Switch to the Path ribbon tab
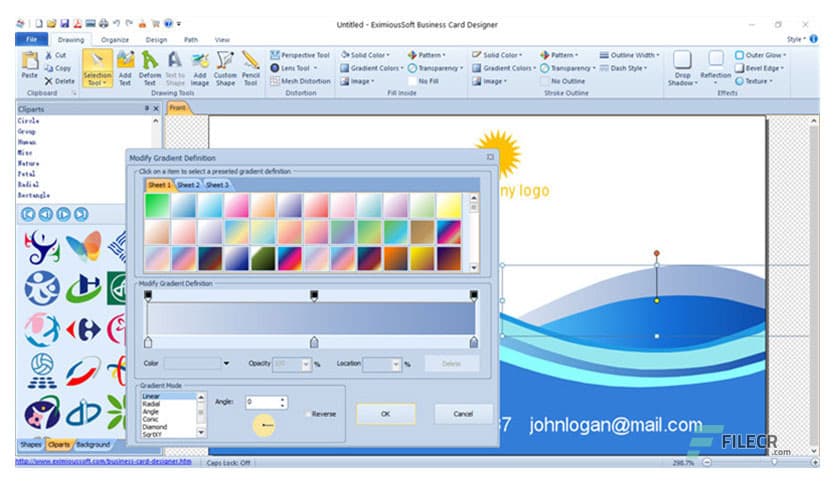The height and width of the screenshot is (484, 836). 191,39
